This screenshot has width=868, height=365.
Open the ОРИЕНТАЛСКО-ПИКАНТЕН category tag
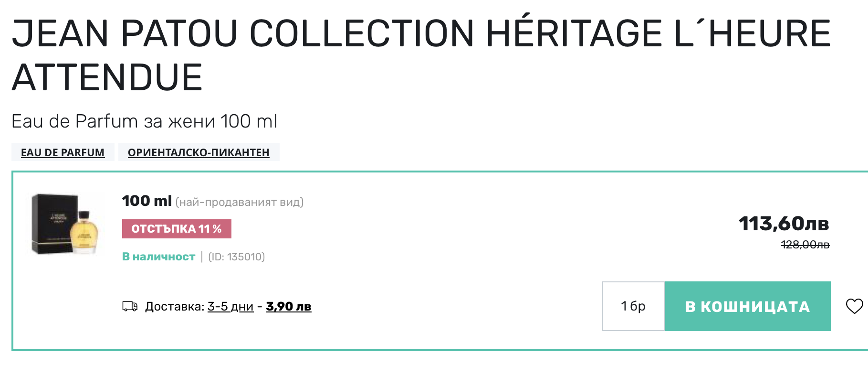click(x=199, y=152)
